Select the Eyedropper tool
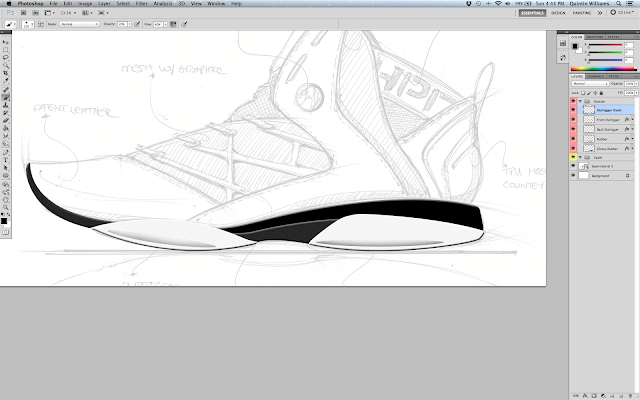 [x=6, y=80]
